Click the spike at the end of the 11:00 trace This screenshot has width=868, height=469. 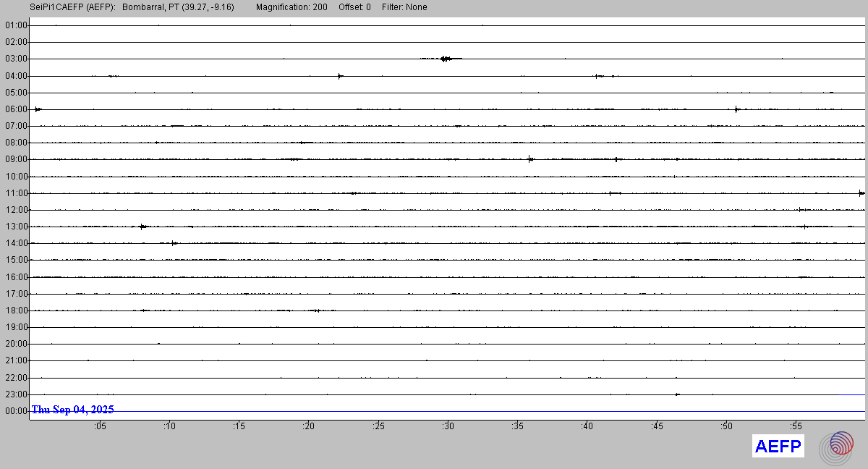coord(861,193)
